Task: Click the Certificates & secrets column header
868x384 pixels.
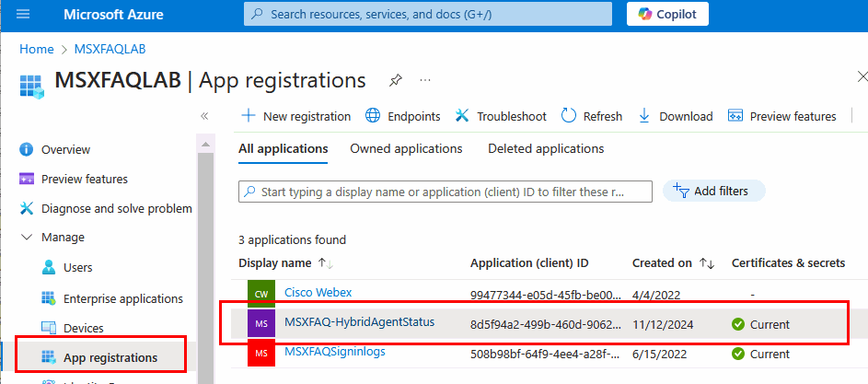Action: click(x=788, y=263)
